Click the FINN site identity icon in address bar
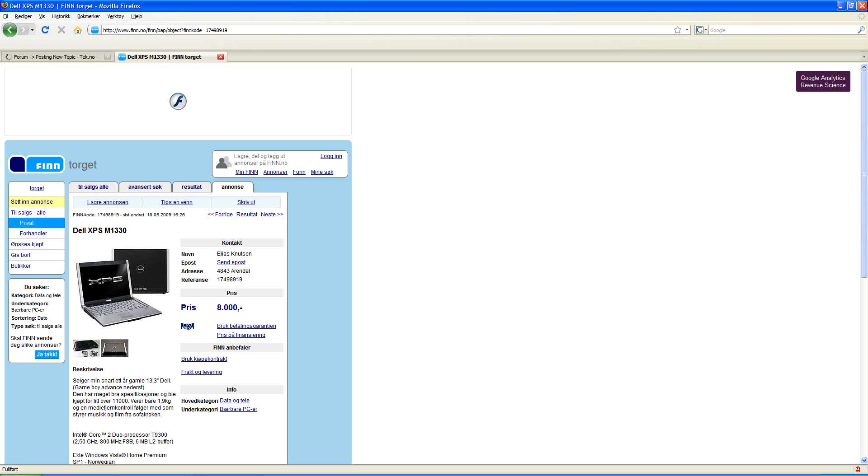The image size is (868, 476). point(95,30)
